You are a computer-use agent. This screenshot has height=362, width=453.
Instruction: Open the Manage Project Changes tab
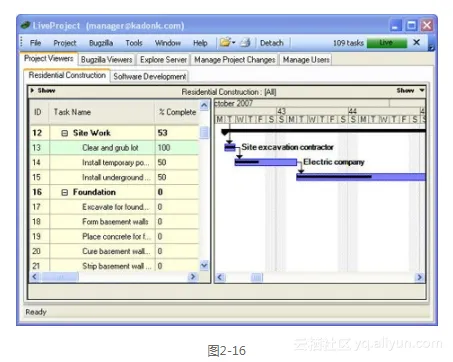[235, 60]
